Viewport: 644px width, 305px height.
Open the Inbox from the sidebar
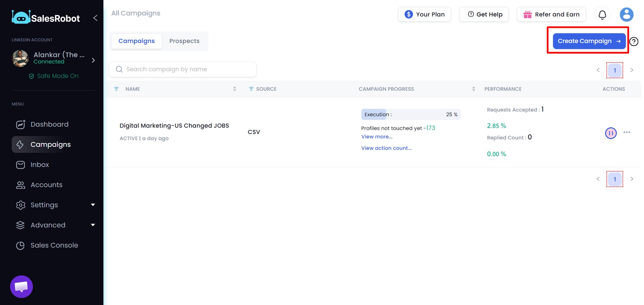pos(39,165)
